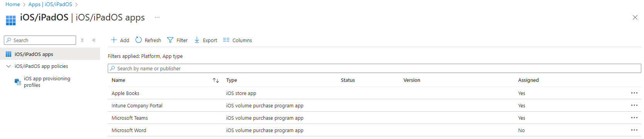Open the Microsoft Teams app row
Viewport: 644px width, 139px height.
374,118
